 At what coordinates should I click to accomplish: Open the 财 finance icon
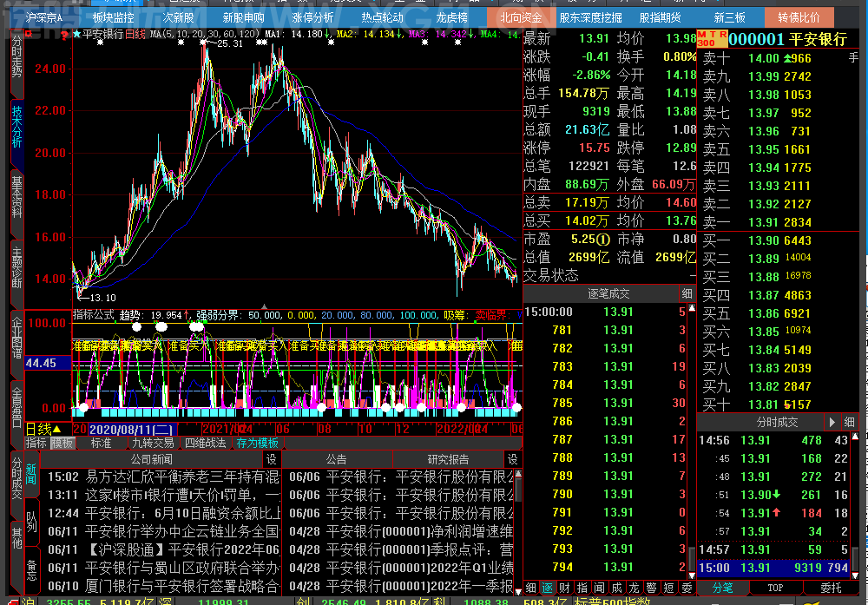click(565, 588)
